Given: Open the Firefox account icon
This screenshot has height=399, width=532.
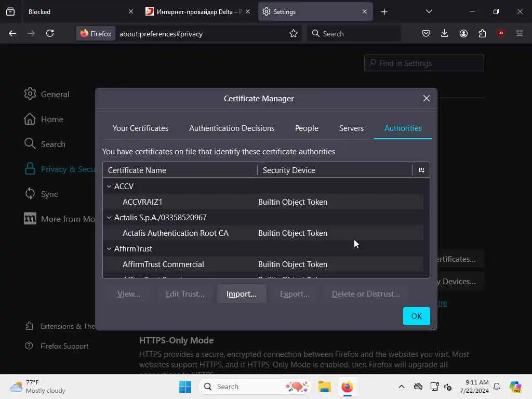Looking at the screenshot, I should (463, 33).
